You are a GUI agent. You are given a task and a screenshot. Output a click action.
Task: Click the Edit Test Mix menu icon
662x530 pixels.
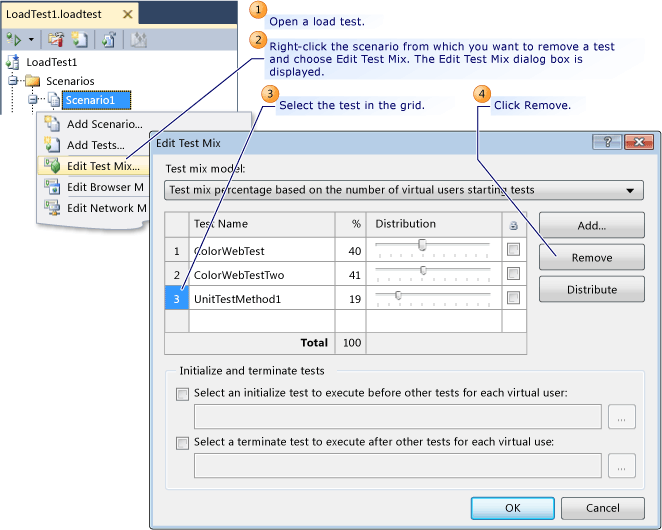point(52,166)
